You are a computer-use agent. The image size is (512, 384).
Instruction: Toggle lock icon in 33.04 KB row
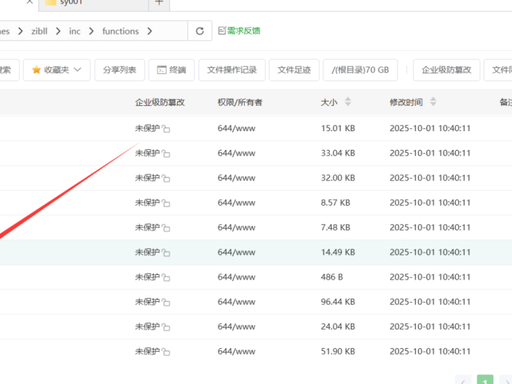coord(166,153)
